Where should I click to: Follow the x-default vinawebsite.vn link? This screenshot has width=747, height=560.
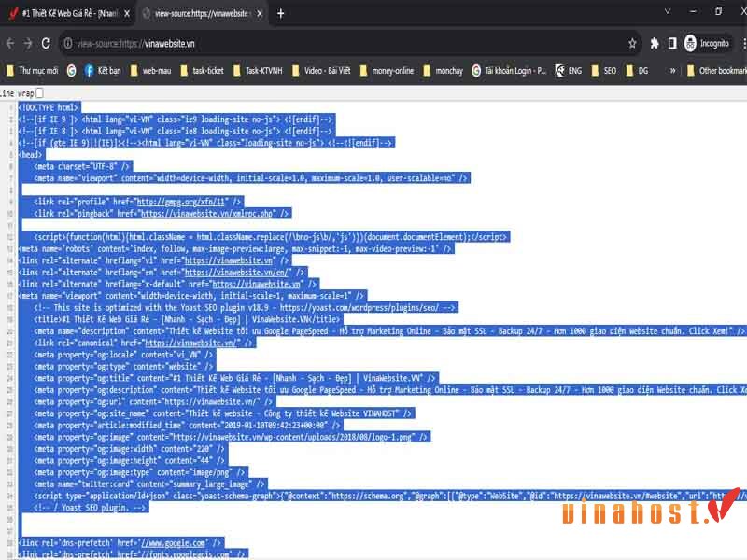click(256, 285)
